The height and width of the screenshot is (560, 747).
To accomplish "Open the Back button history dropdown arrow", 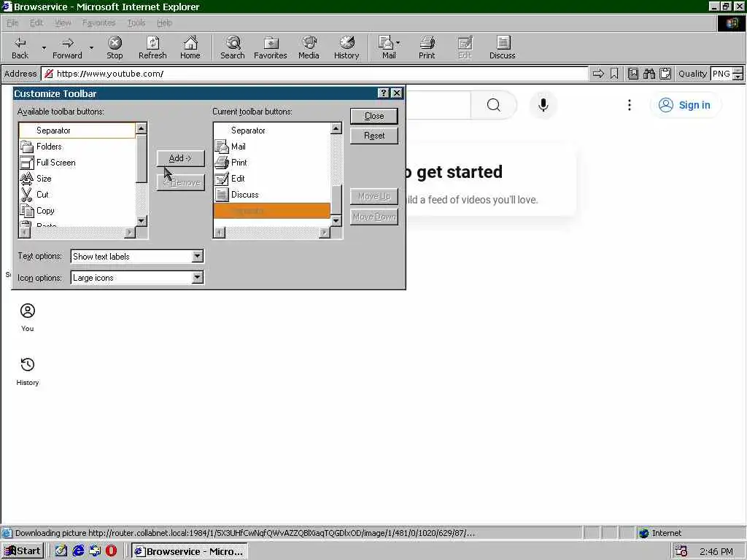I will point(43,47).
